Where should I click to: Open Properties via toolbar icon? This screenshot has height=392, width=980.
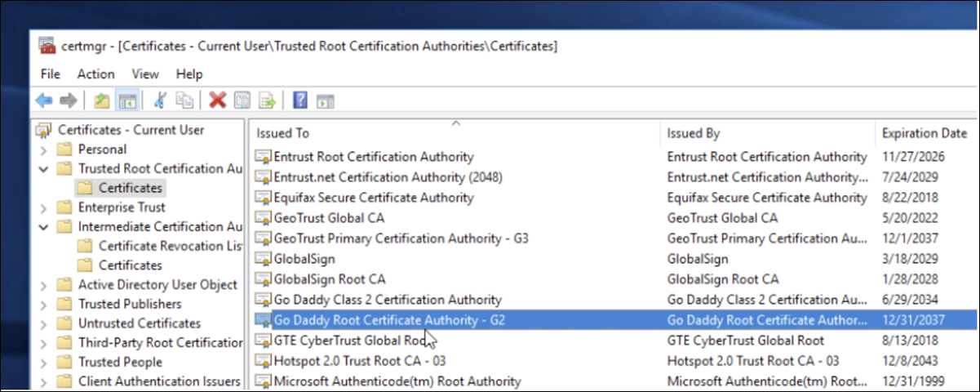tap(242, 100)
